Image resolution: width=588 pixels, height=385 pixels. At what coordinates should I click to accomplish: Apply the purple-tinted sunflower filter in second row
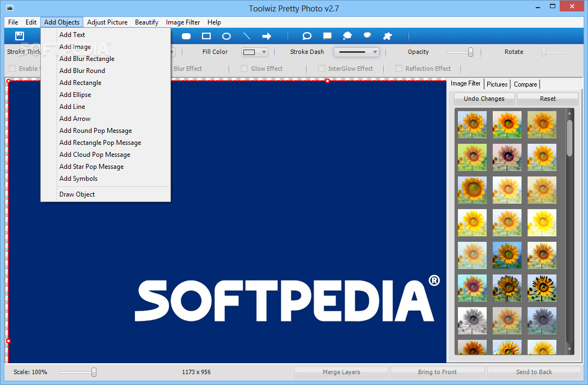click(507, 157)
